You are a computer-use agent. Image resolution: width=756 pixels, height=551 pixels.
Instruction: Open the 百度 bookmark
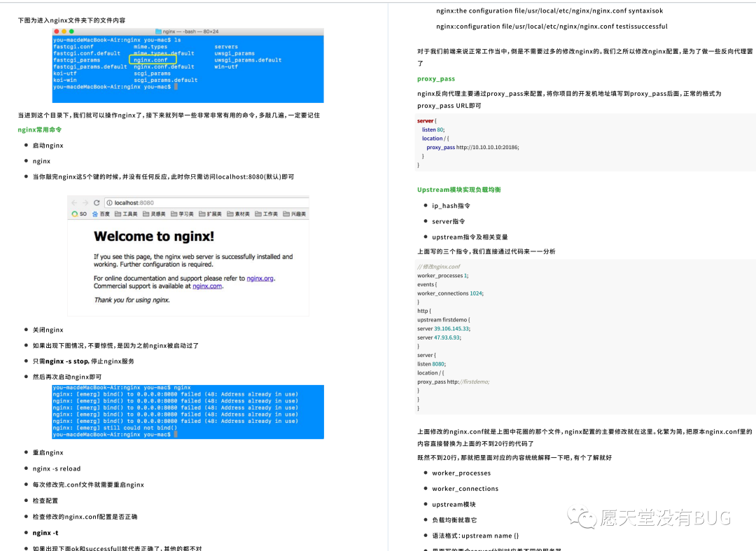tap(101, 214)
